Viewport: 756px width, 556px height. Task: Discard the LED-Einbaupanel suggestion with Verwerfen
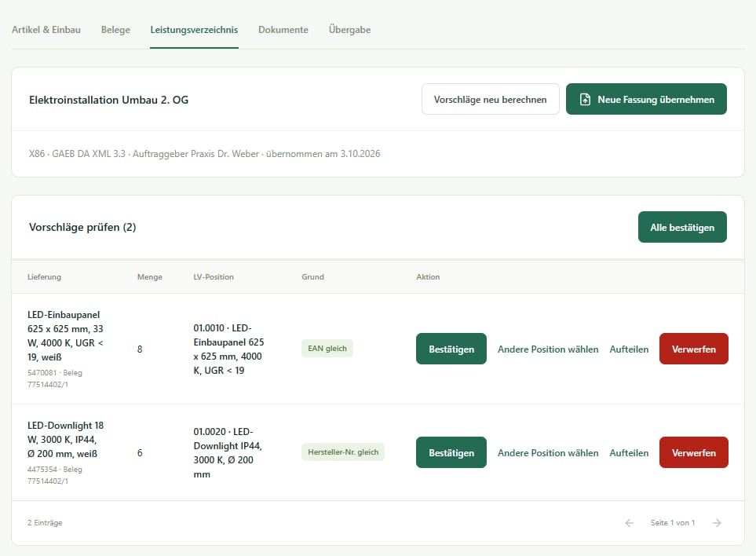coord(694,349)
